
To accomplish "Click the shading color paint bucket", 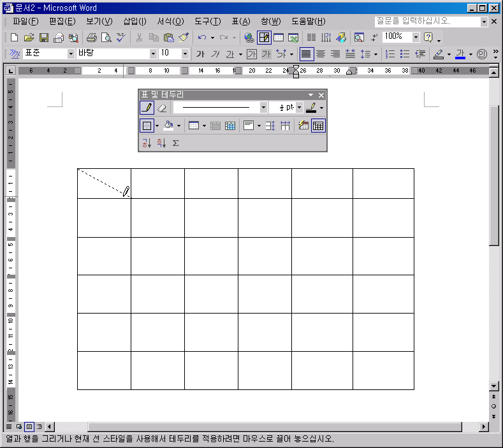I will 168,126.
